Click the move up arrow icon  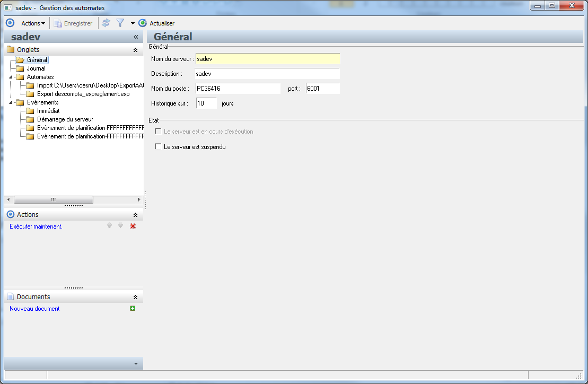click(x=110, y=225)
